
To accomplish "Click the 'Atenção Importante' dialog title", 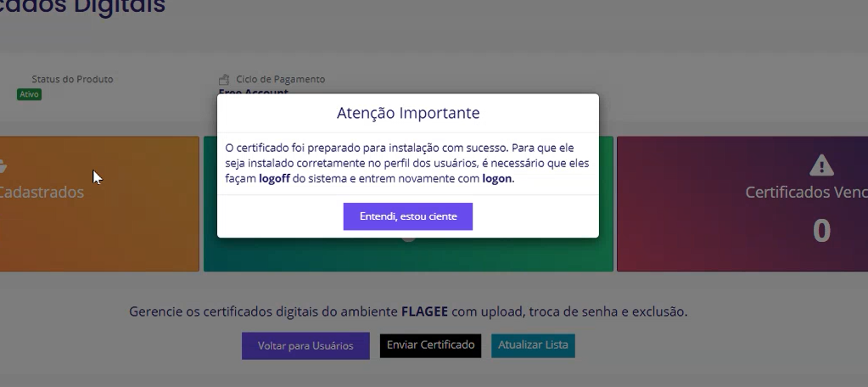I will [x=407, y=113].
